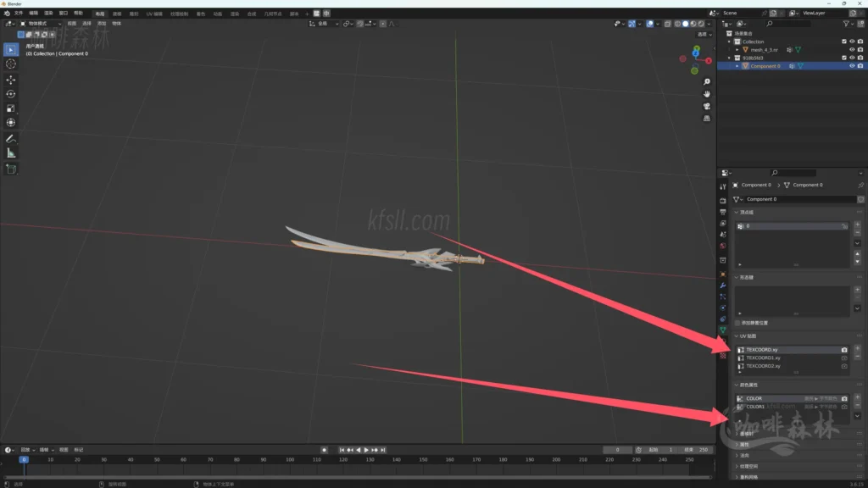Expand the mesh_4_3.nr tree item

pyautogui.click(x=737, y=50)
